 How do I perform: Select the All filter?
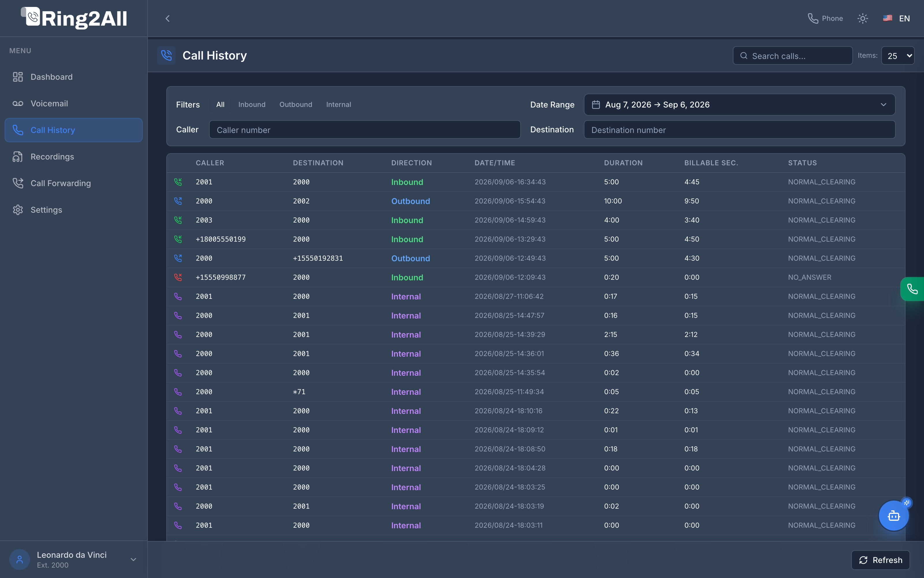220,104
